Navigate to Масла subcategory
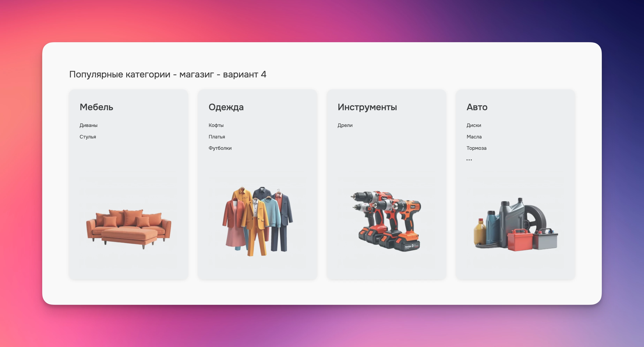 coord(474,137)
